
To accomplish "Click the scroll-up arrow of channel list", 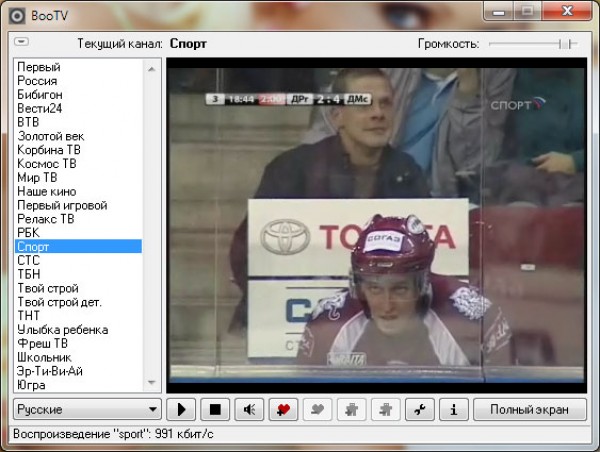I will coord(152,69).
